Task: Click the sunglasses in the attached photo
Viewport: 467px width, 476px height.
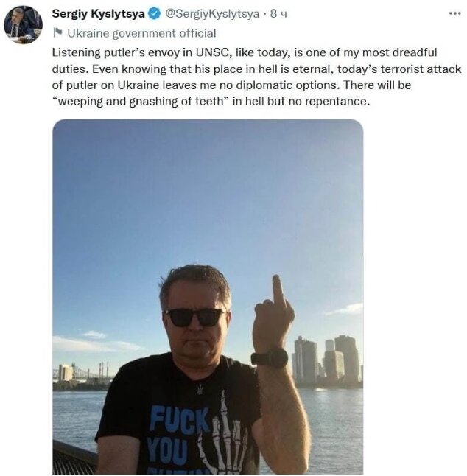Action: (196, 318)
